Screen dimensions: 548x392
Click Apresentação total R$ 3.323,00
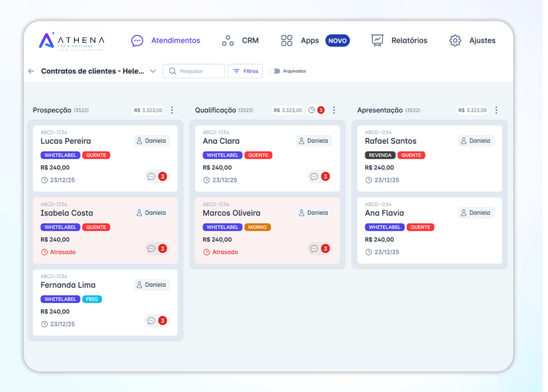point(472,110)
